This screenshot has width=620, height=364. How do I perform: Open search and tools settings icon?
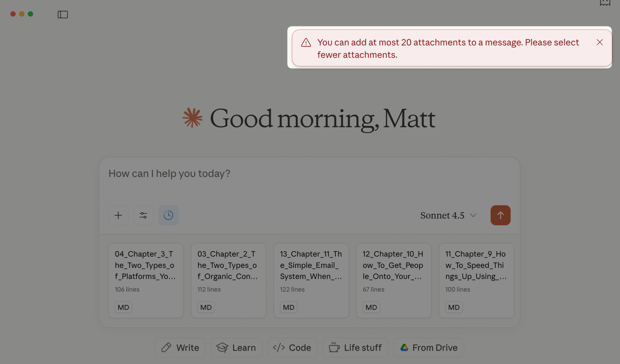tap(143, 215)
